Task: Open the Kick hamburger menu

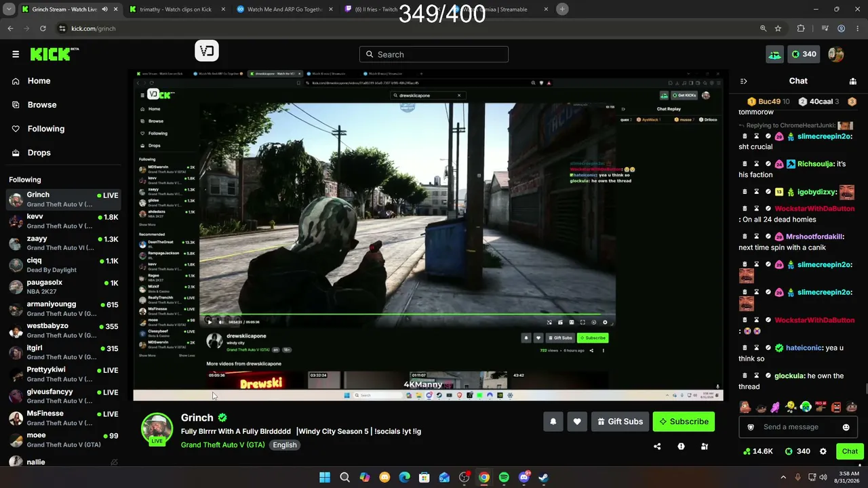Action: pos(16,54)
